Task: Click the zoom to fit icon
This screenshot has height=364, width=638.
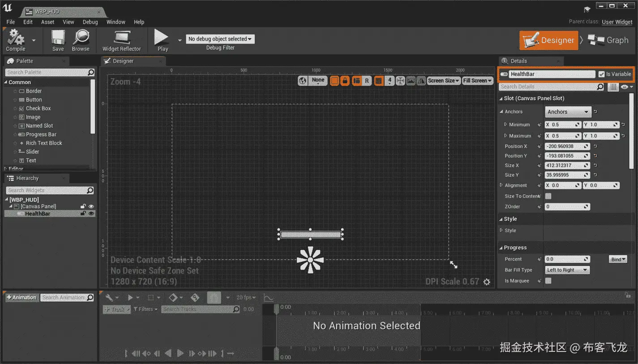Action: [x=400, y=81]
